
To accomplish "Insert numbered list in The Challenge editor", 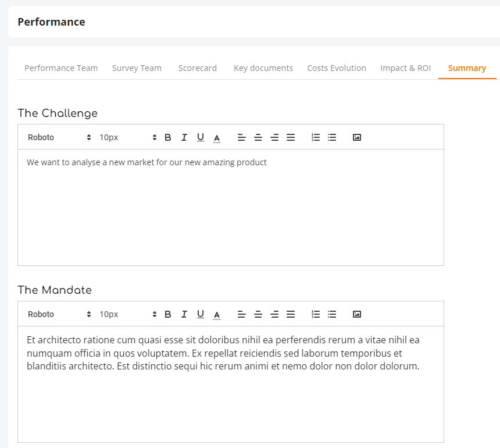I will click(315, 137).
